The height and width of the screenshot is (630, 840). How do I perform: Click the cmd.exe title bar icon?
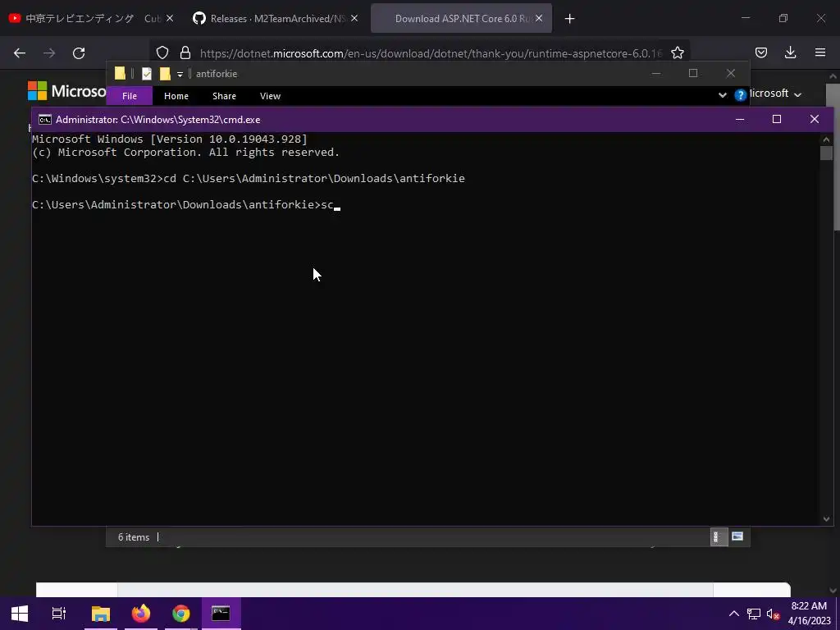45,120
